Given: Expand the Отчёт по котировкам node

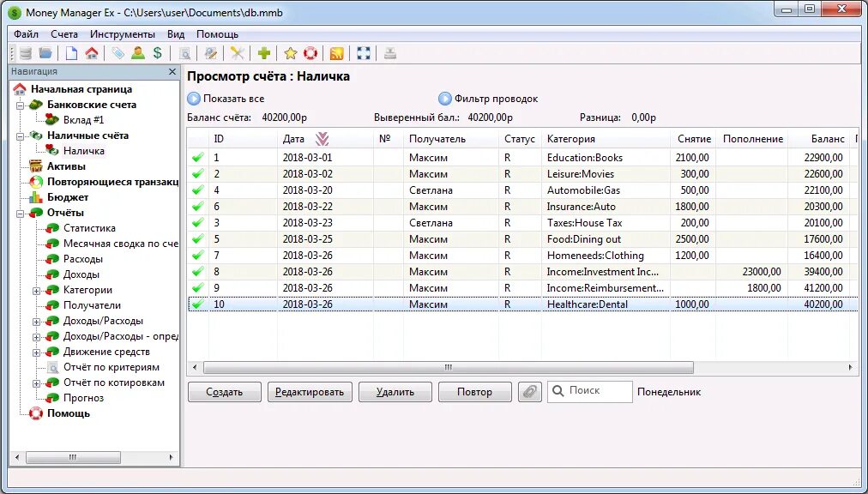Looking at the screenshot, I should pos(37,383).
